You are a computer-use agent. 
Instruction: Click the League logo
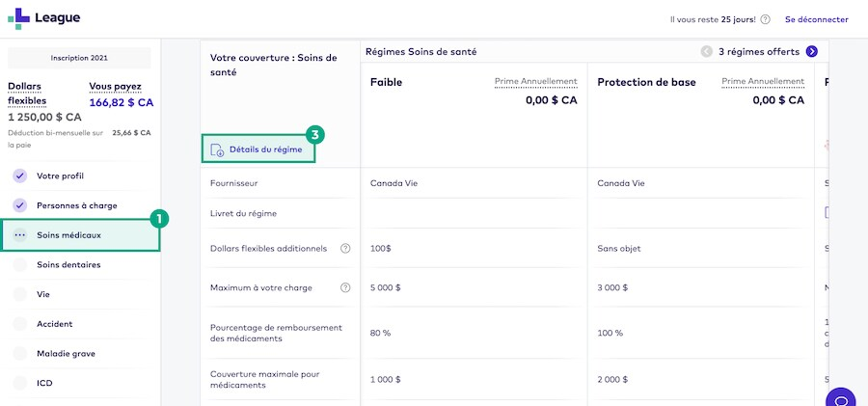(44, 18)
